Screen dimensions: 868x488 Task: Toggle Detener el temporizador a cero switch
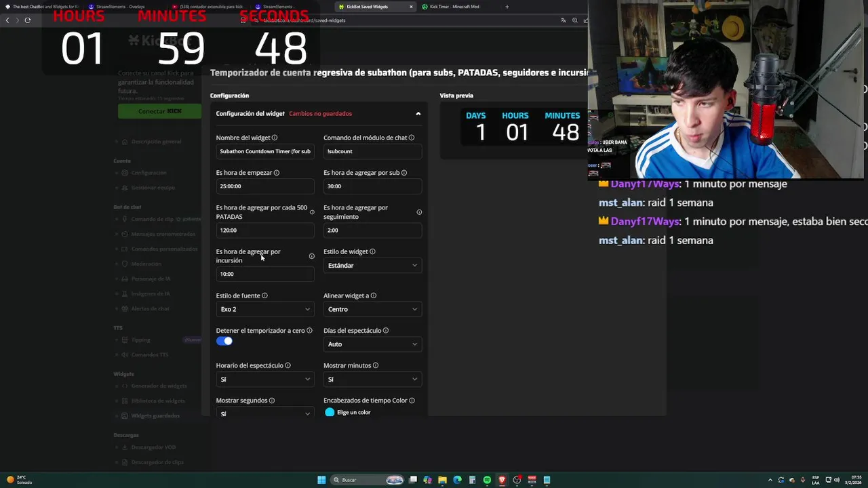tap(224, 341)
